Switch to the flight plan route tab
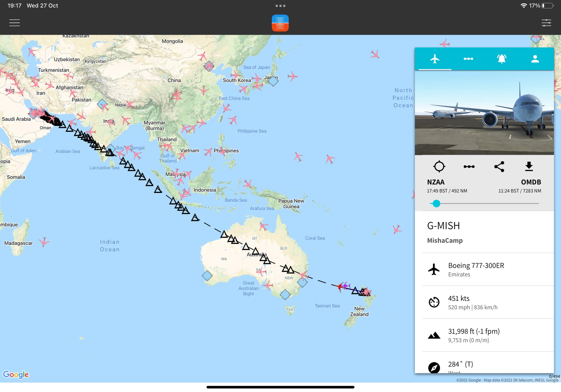 coord(468,59)
